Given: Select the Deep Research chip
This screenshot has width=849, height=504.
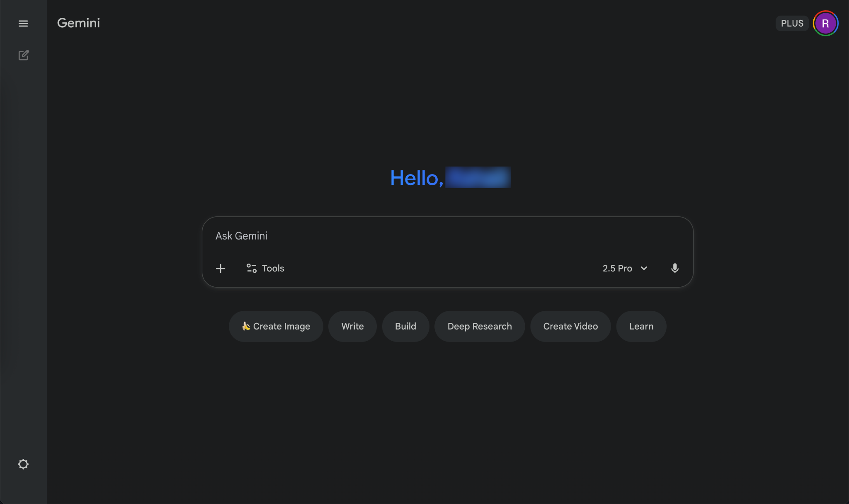Looking at the screenshot, I should click(480, 327).
